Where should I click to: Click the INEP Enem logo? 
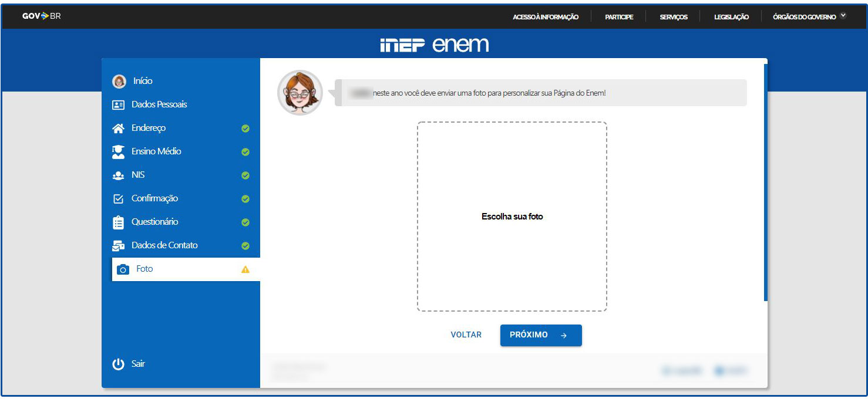pos(434,45)
